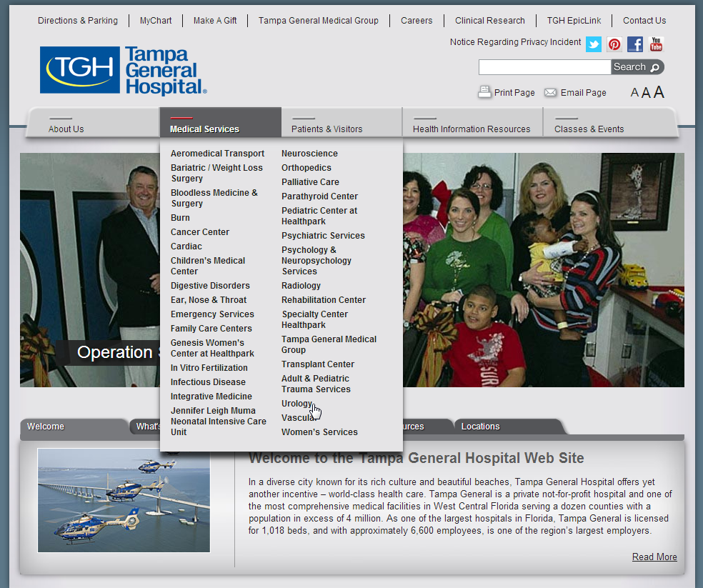Click the TGH Tampa General Hospital logo

[124, 71]
